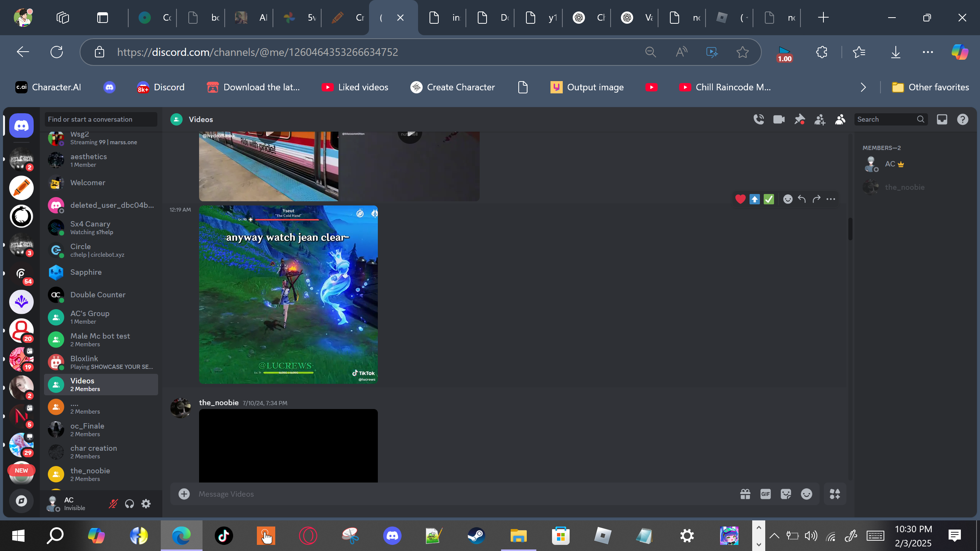Show more bookmarks bar items chevron
This screenshot has width=980, height=551.
pyautogui.click(x=863, y=87)
